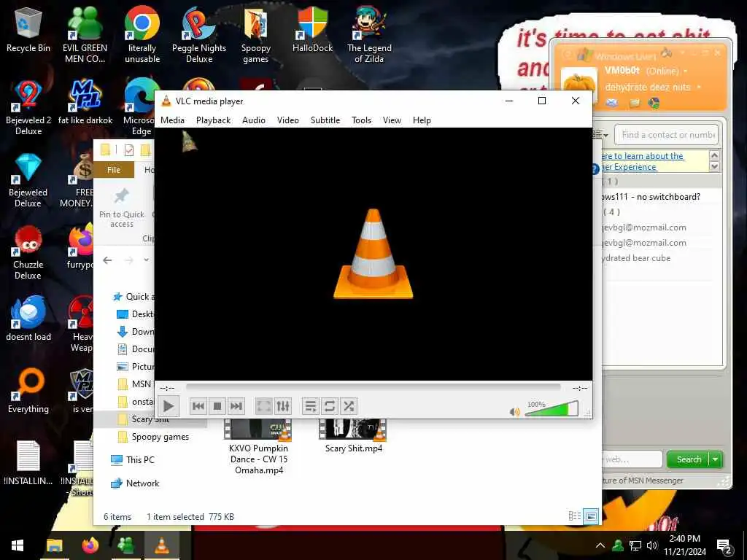Adjust the VLC volume slider at 100%

pyautogui.click(x=551, y=409)
